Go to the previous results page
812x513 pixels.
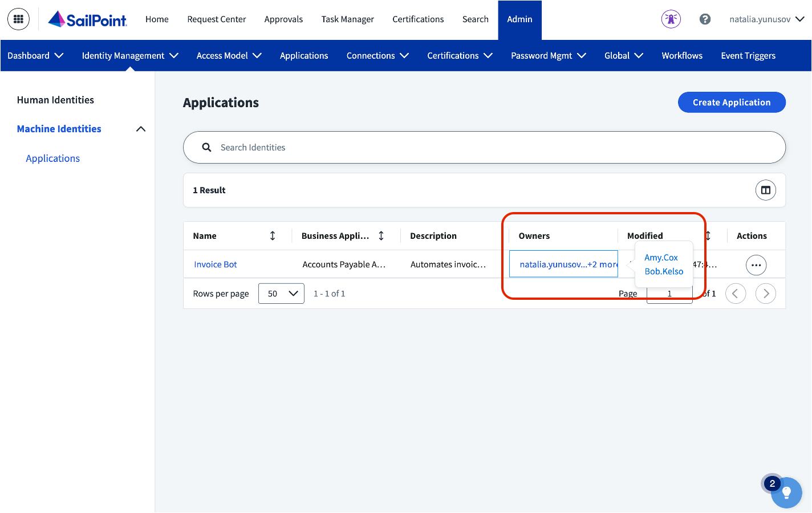736,294
